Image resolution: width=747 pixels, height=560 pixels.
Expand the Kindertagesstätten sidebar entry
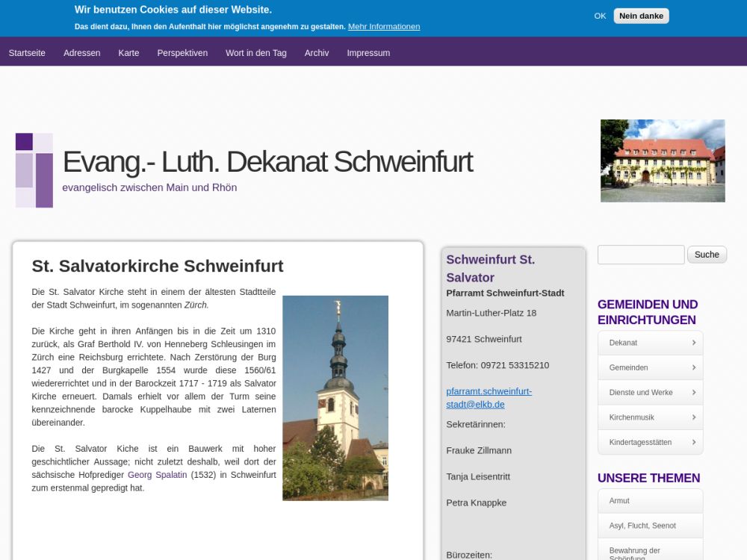(650, 442)
